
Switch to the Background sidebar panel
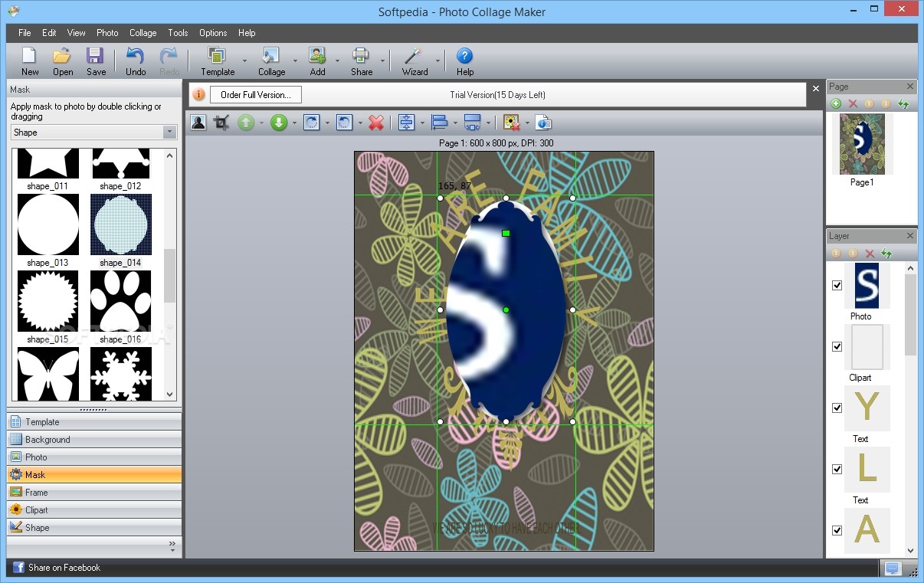94,440
